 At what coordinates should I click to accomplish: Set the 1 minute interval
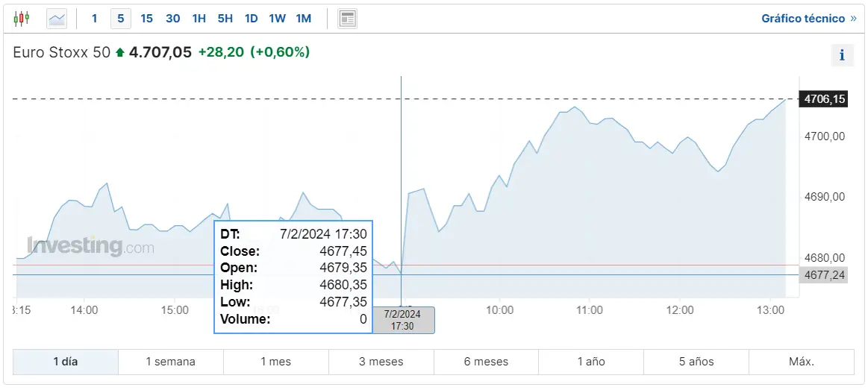(94, 18)
